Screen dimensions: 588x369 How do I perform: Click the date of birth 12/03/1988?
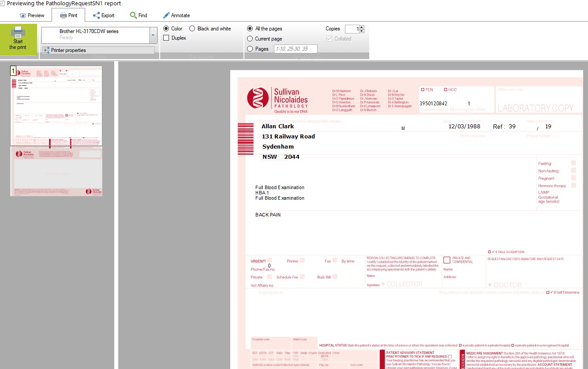pyautogui.click(x=464, y=127)
